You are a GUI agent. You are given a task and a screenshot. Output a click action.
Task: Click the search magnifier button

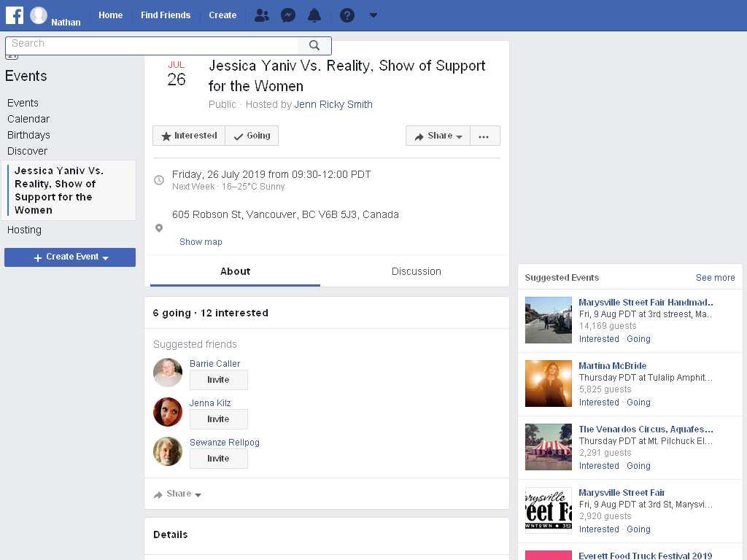314,45
